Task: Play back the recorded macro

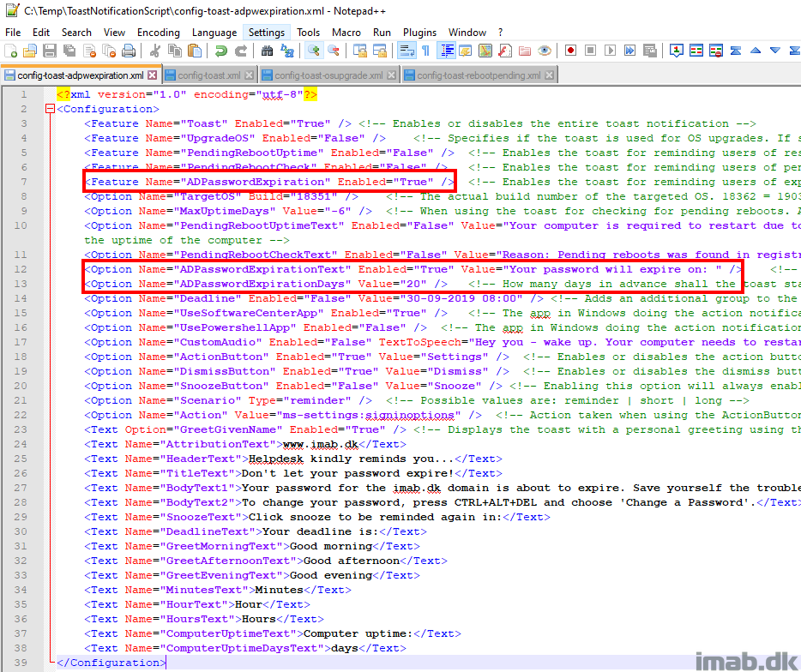Action: pos(610,51)
